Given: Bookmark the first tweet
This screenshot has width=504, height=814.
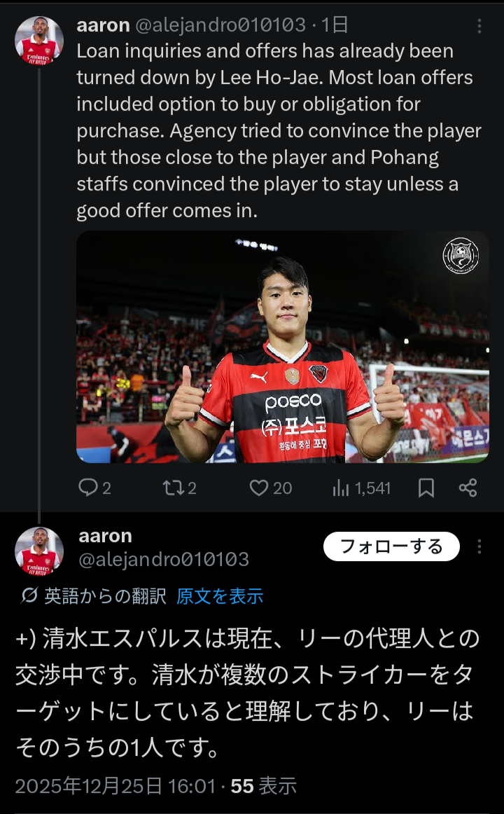Looking at the screenshot, I should point(426,488).
